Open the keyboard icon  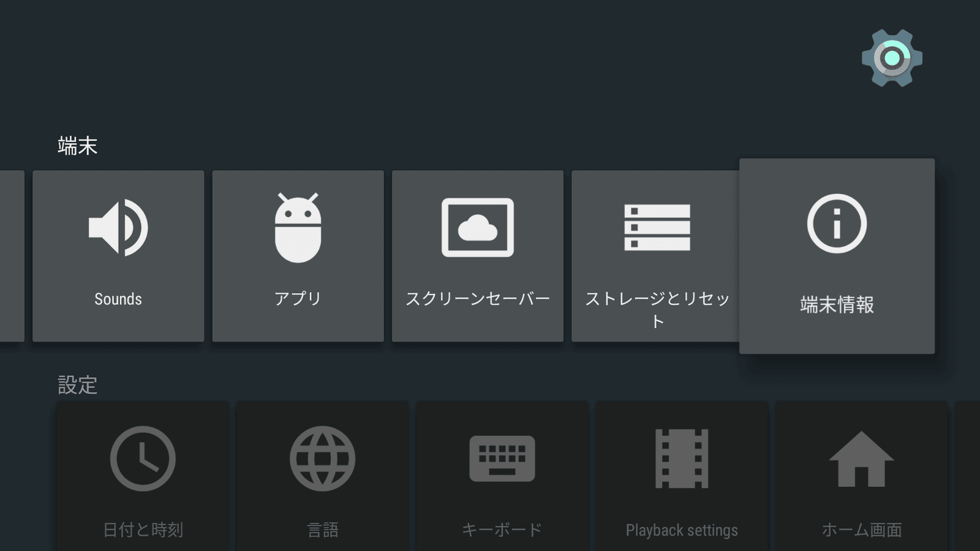pos(502,459)
